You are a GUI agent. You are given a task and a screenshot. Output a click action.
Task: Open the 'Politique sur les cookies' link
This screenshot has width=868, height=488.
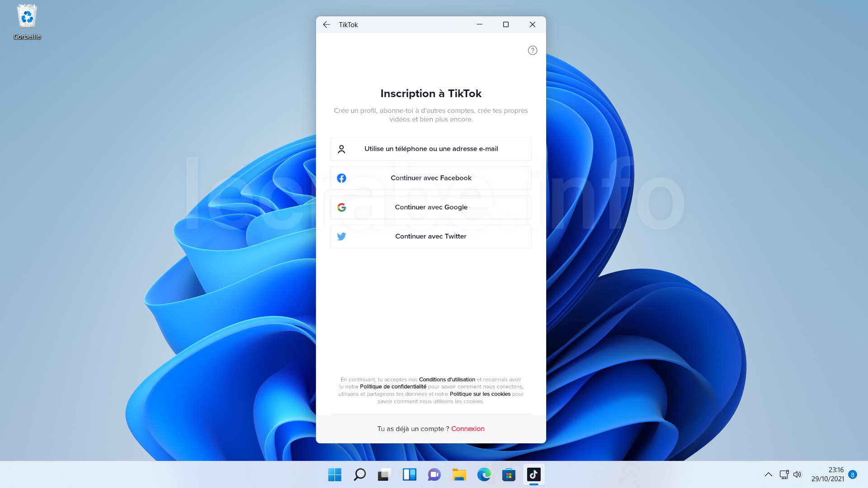480,394
